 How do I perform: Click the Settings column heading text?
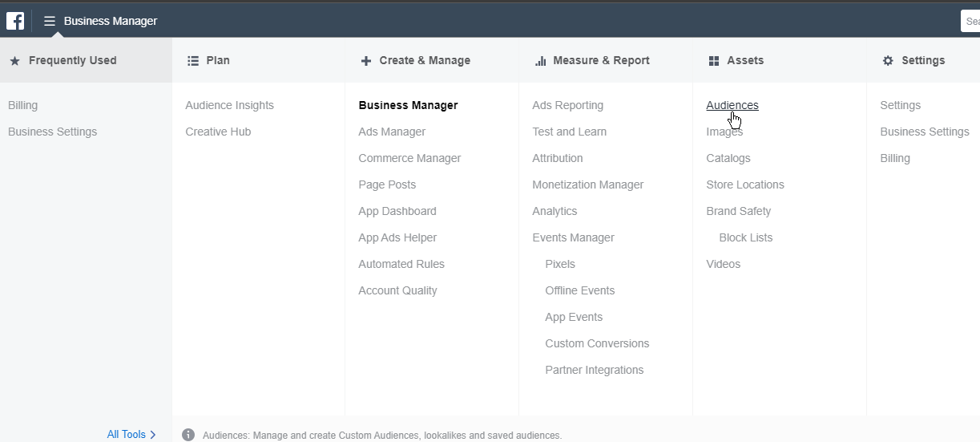click(x=923, y=60)
